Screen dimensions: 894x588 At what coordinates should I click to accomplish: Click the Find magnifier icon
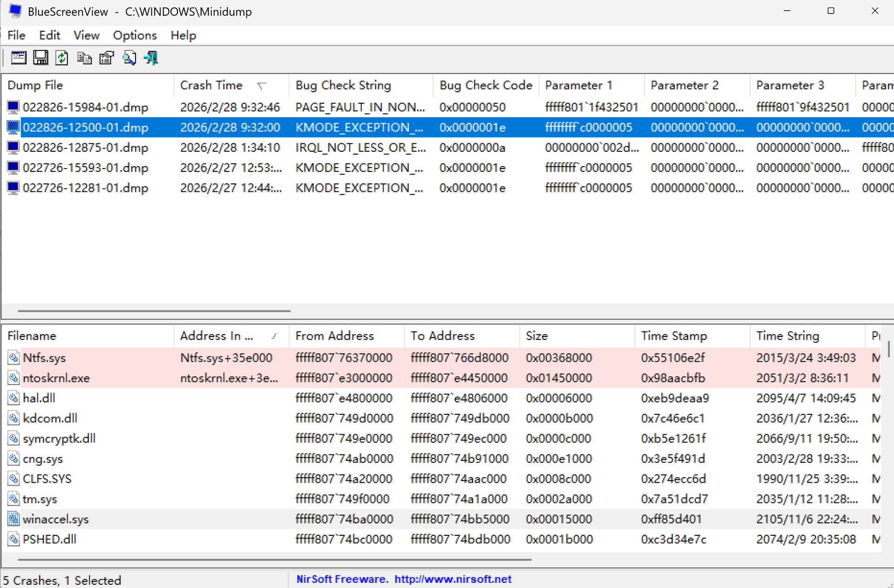(129, 58)
